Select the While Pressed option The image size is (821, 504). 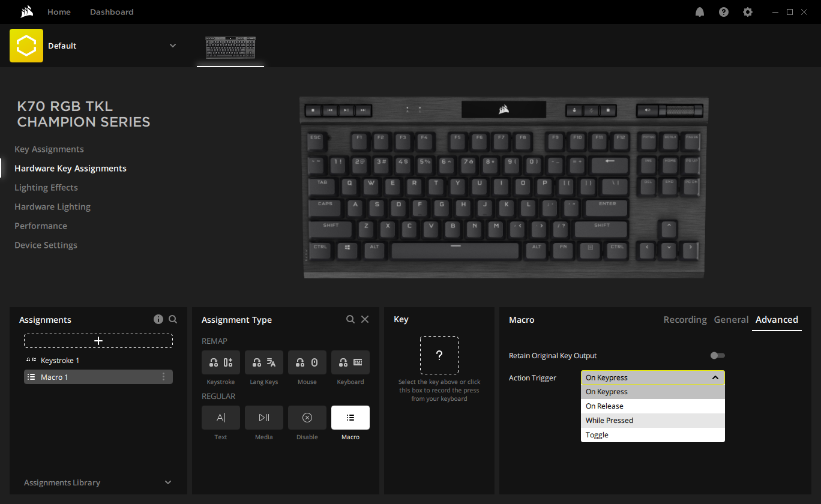click(x=653, y=421)
